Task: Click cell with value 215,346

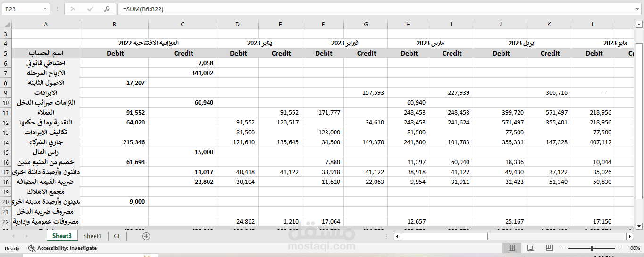Action: pyautogui.click(x=114, y=142)
